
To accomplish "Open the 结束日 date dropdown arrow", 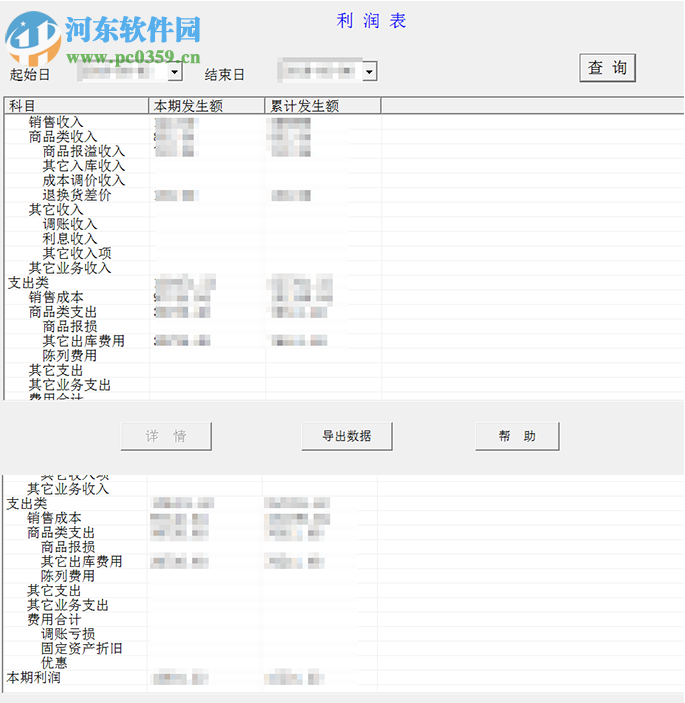I will [369, 72].
